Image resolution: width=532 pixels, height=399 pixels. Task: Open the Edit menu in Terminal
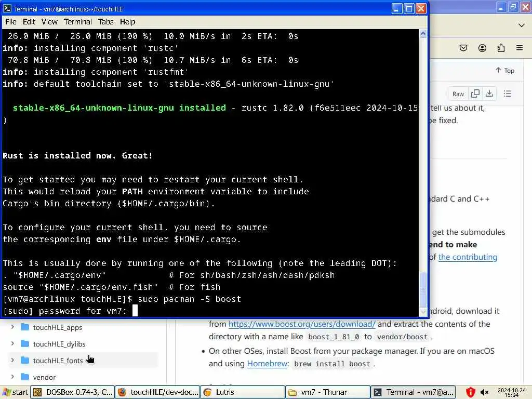coord(29,22)
